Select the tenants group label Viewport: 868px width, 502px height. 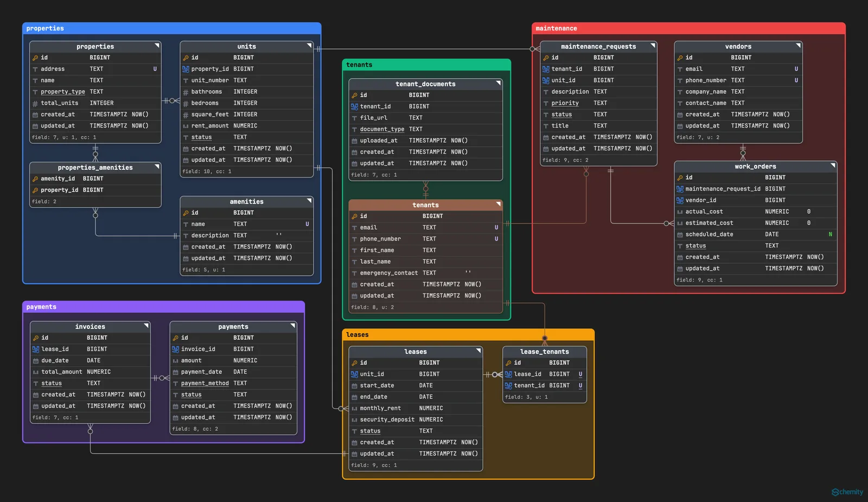coord(359,65)
